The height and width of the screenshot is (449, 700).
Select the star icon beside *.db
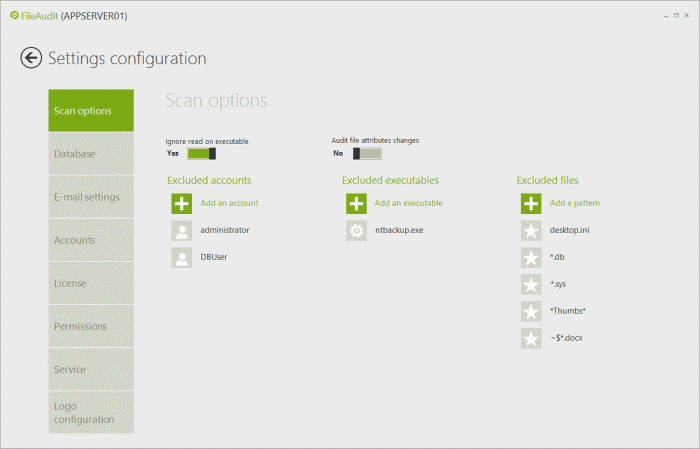pos(531,258)
